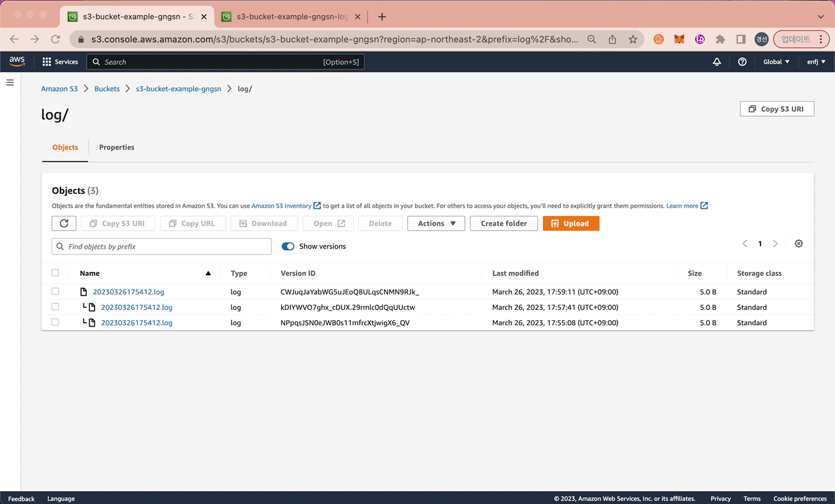The width and height of the screenshot is (835, 504).
Task: Click the Storage class column header
Action: coord(759,273)
